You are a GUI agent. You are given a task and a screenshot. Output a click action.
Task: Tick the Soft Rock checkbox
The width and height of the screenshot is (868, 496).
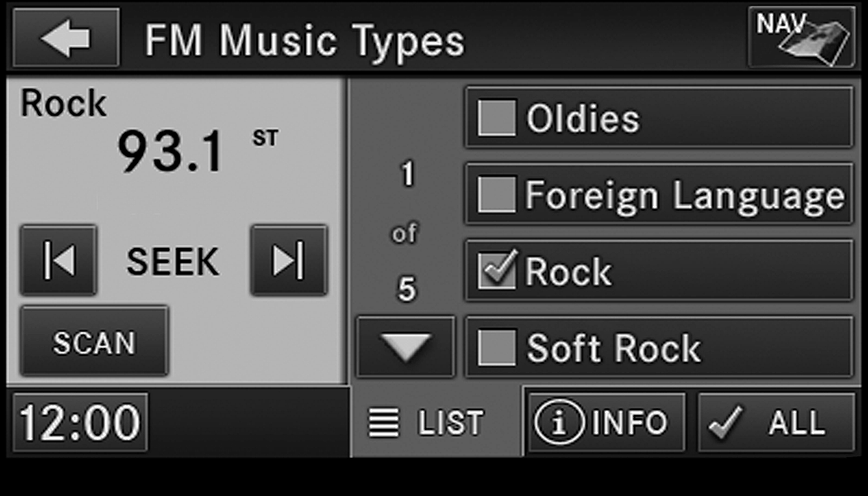pyautogui.click(x=496, y=347)
